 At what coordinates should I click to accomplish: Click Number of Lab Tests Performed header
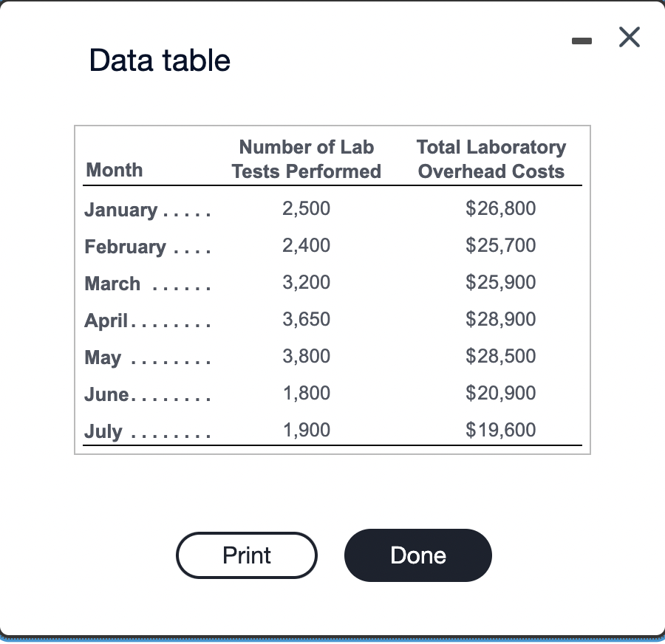point(306,159)
